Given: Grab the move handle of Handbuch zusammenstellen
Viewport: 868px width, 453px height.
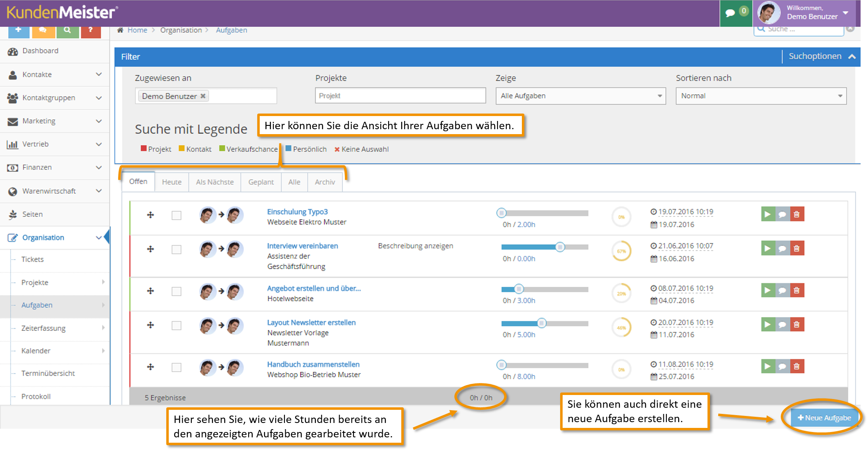Looking at the screenshot, I should click(x=151, y=367).
